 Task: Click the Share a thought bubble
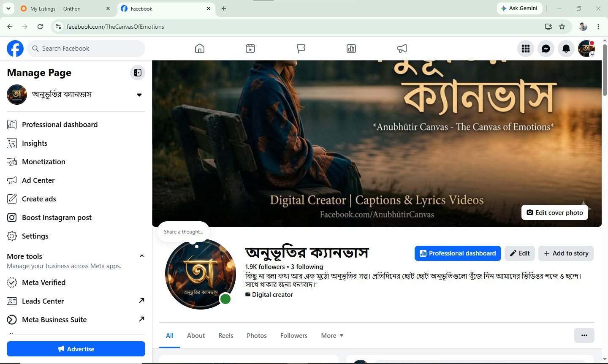183,232
